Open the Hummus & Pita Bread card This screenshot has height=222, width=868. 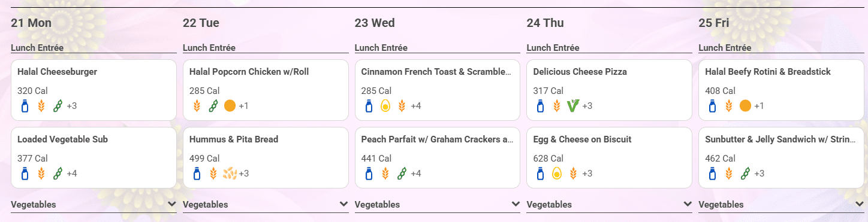coord(266,157)
